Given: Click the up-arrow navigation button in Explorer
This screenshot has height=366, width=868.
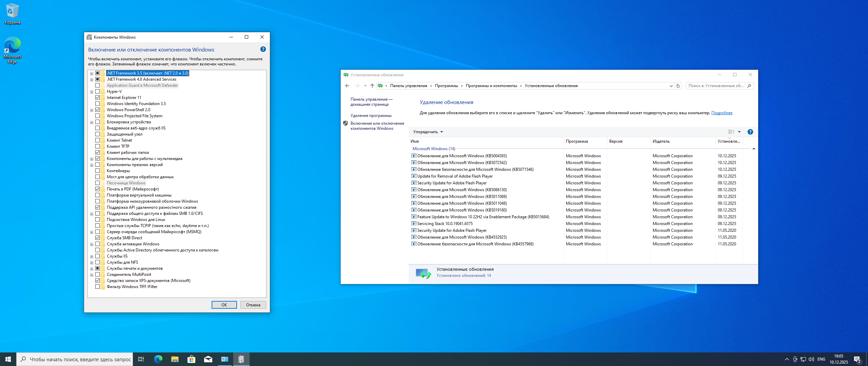Looking at the screenshot, I should click(x=372, y=86).
